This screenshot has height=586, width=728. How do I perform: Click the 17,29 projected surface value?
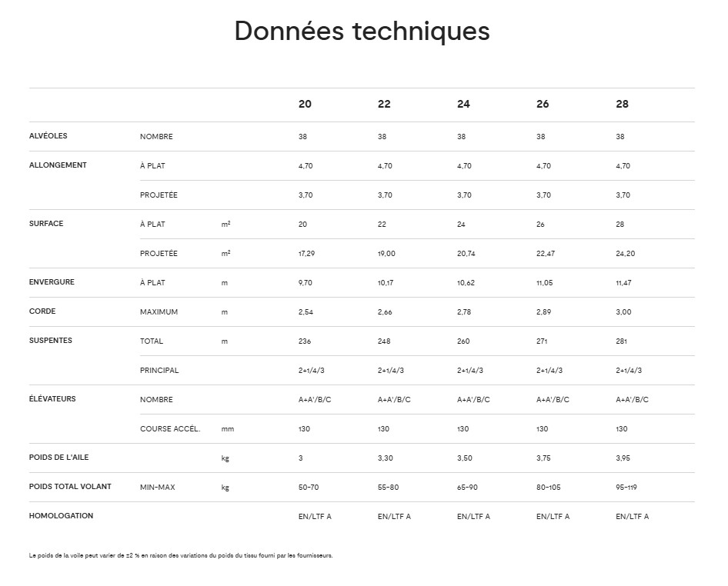306,254
